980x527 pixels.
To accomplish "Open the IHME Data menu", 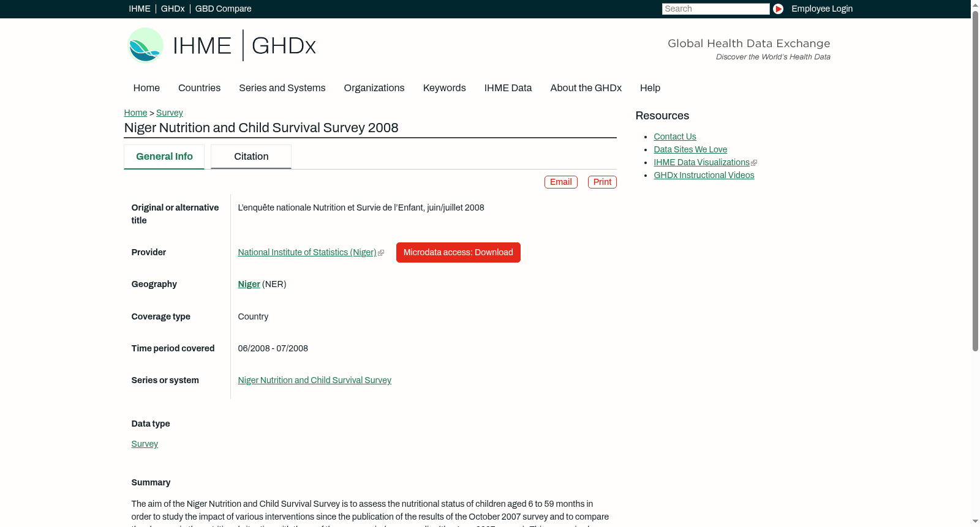I will [508, 88].
